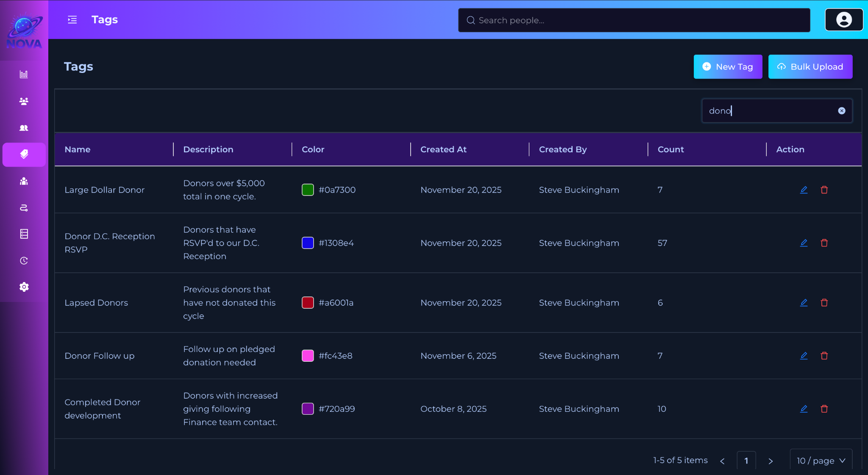Screen dimensions: 868x475
Task: Open the user account menu
Action: click(844, 20)
